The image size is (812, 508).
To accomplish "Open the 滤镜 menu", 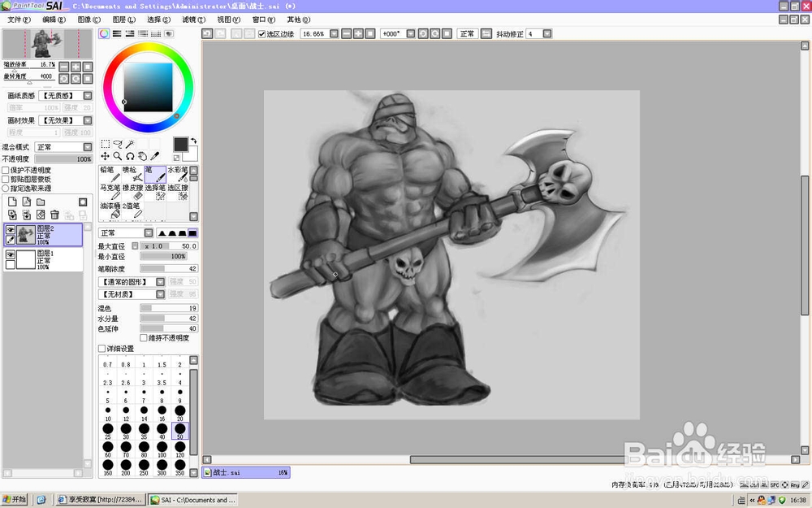I will click(194, 20).
